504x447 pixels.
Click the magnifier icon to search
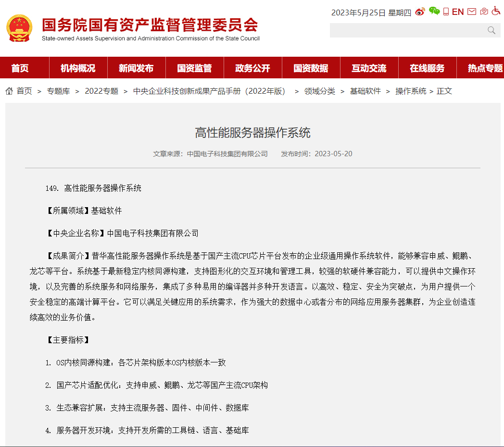pos(491,30)
